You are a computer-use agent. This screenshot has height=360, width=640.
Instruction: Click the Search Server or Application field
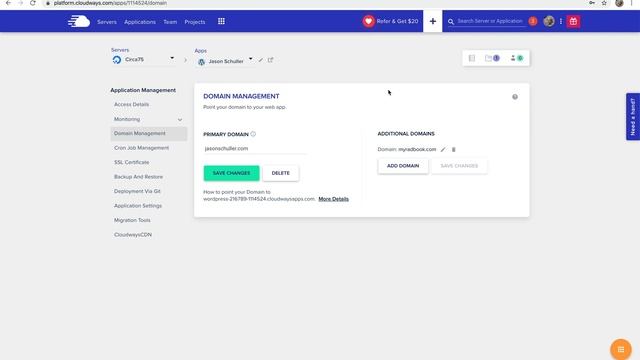pos(490,21)
